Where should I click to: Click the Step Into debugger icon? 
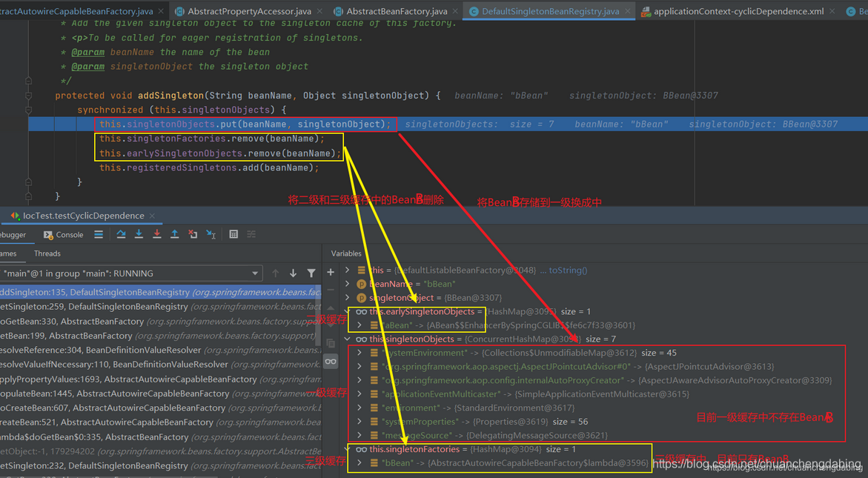pos(139,235)
